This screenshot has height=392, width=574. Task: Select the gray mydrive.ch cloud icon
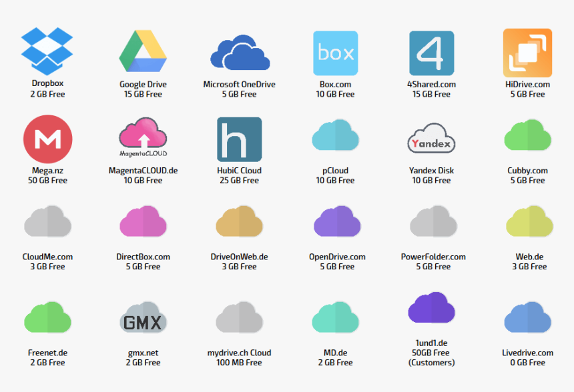240,317
